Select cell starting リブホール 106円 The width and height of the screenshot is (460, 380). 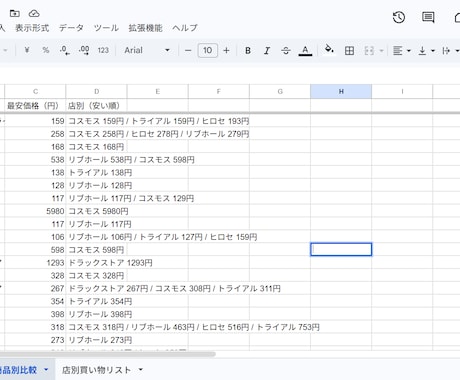pyautogui.click(x=96, y=237)
